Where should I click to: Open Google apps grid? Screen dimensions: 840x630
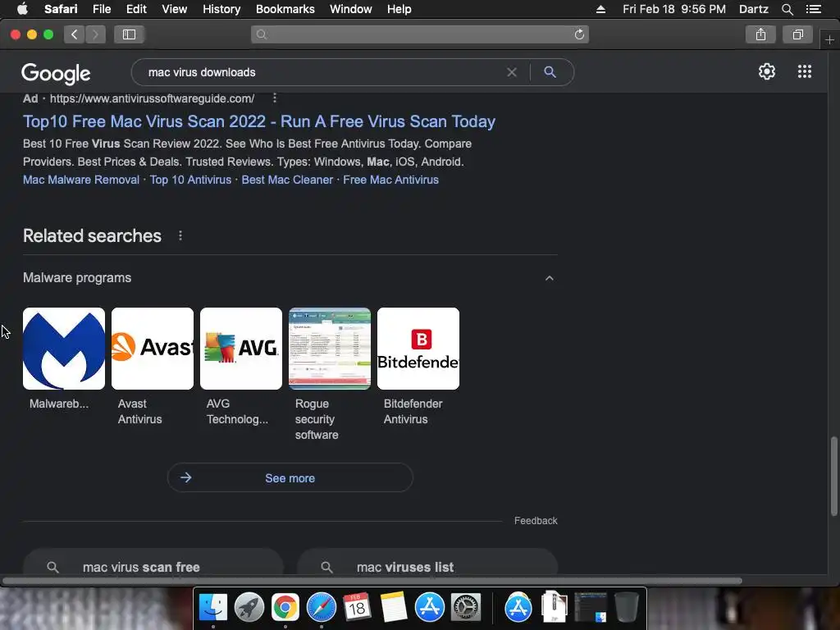pyautogui.click(x=804, y=72)
